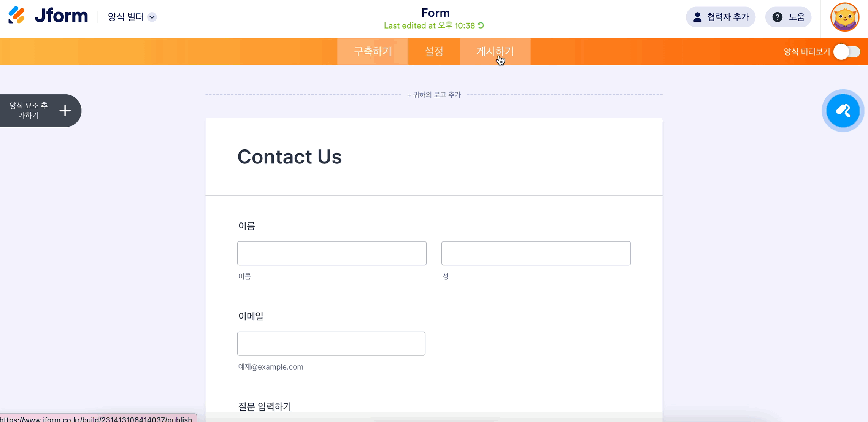Toggle the 양식 미리보기 preview switch
This screenshot has width=868, height=422.
846,52
